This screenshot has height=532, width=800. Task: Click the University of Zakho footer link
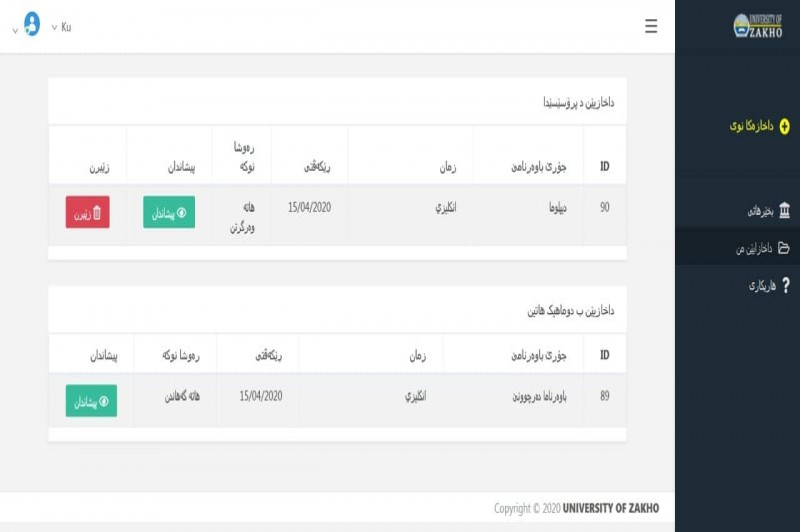(610, 508)
